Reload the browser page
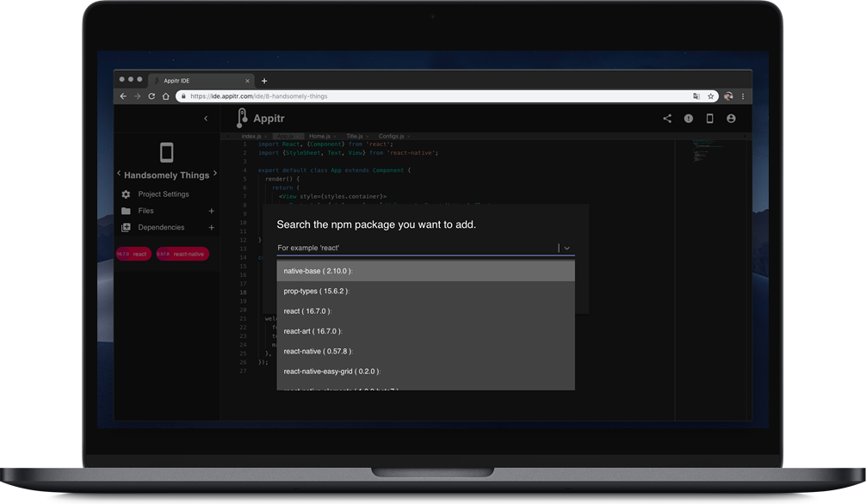Image resolution: width=866 pixels, height=504 pixels. (x=152, y=96)
